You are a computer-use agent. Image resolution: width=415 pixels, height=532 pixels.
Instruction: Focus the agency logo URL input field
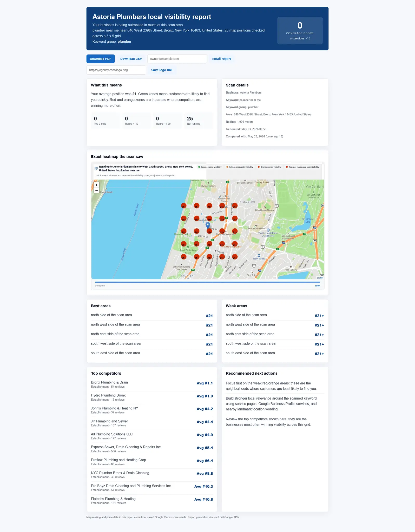[116, 70]
